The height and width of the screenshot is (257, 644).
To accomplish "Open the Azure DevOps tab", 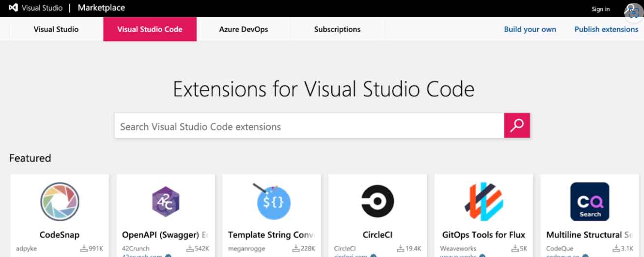I will [244, 29].
